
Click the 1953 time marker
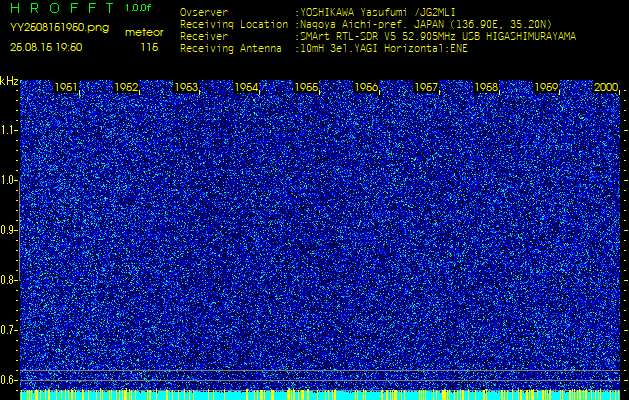click(x=186, y=87)
